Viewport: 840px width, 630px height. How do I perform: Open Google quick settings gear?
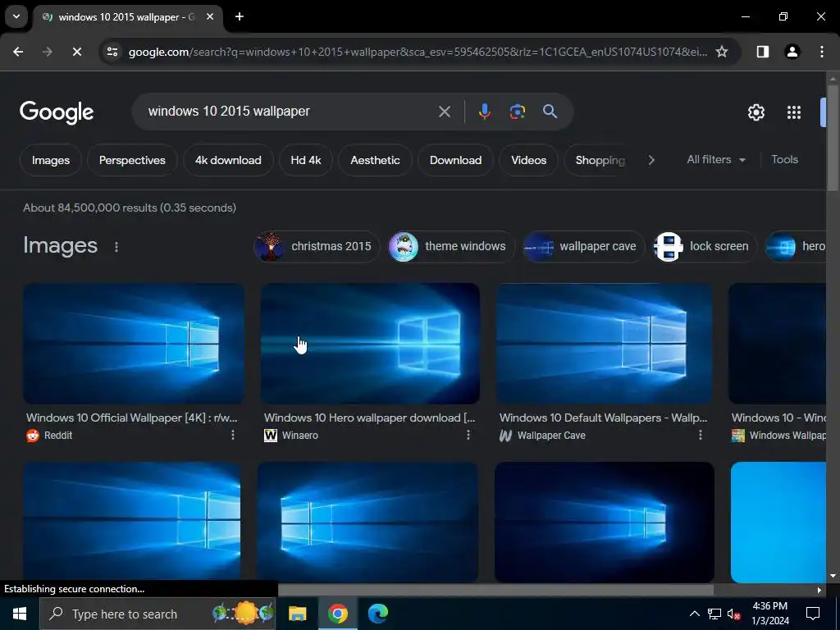(756, 112)
